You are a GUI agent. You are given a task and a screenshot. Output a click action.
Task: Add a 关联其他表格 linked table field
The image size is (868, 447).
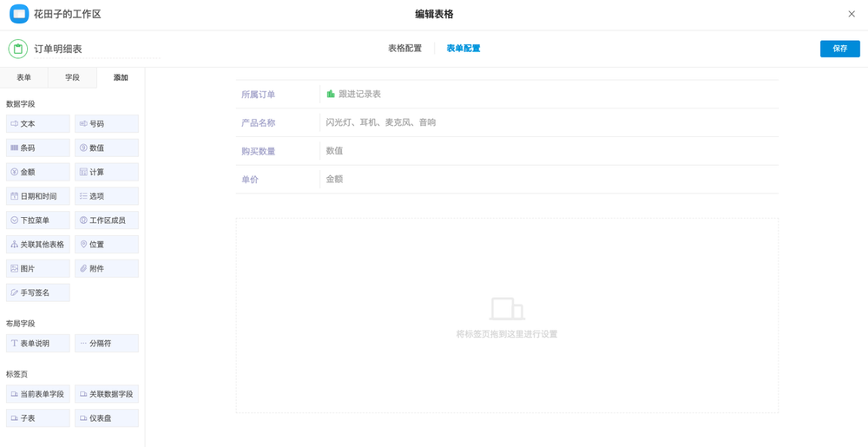point(37,245)
